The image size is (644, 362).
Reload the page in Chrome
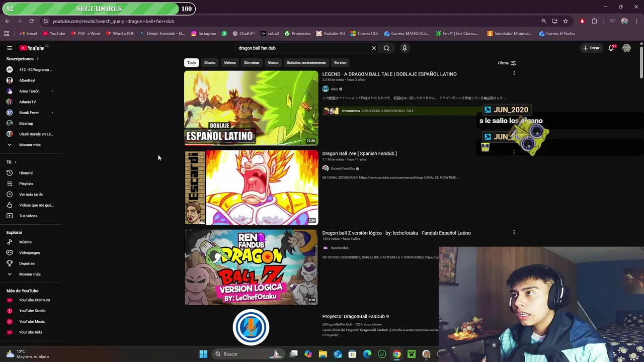(31, 21)
